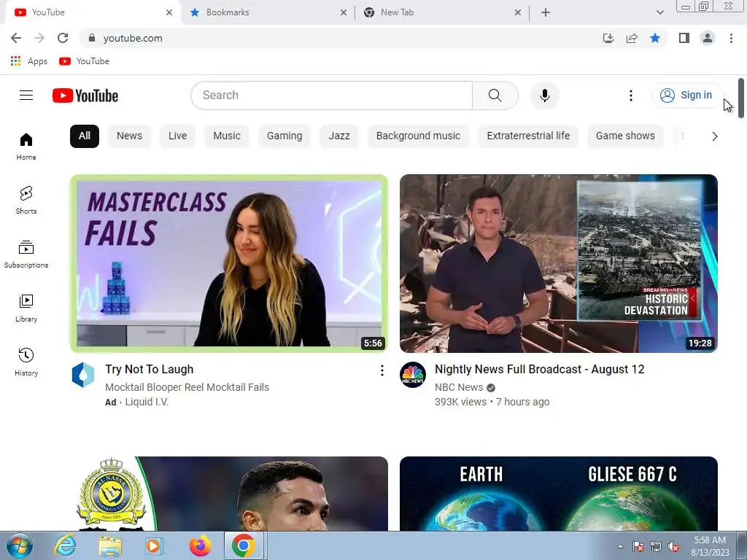The height and width of the screenshot is (560, 747).
Task: Toggle the Chrome side panel icon
Action: click(684, 38)
